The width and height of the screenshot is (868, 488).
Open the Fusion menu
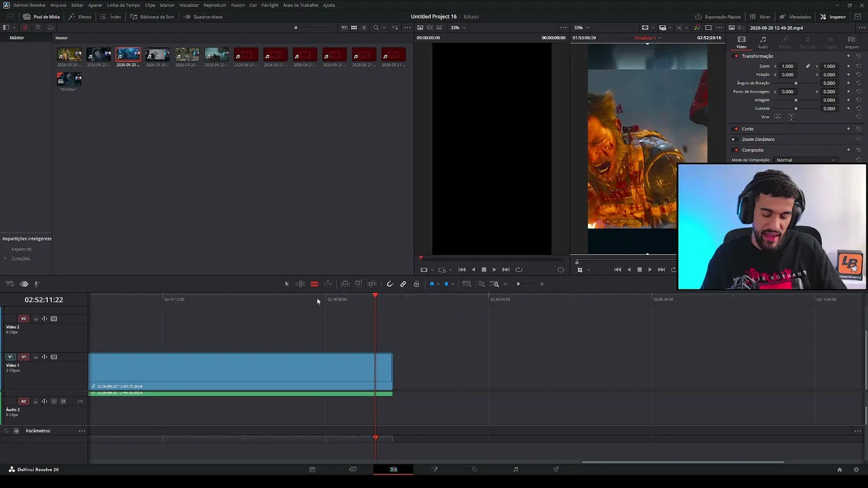[238, 5]
